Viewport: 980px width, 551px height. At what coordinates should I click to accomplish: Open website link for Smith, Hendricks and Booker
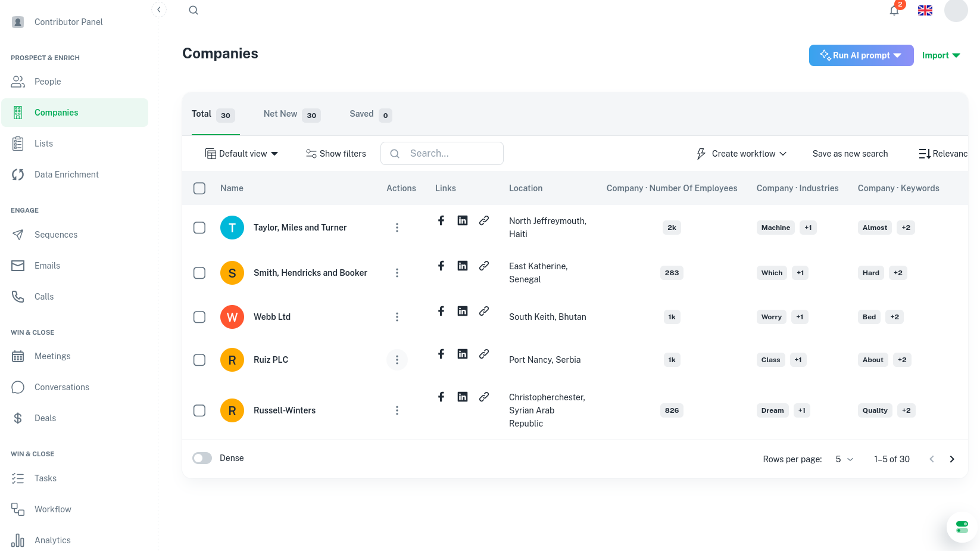tap(484, 266)
